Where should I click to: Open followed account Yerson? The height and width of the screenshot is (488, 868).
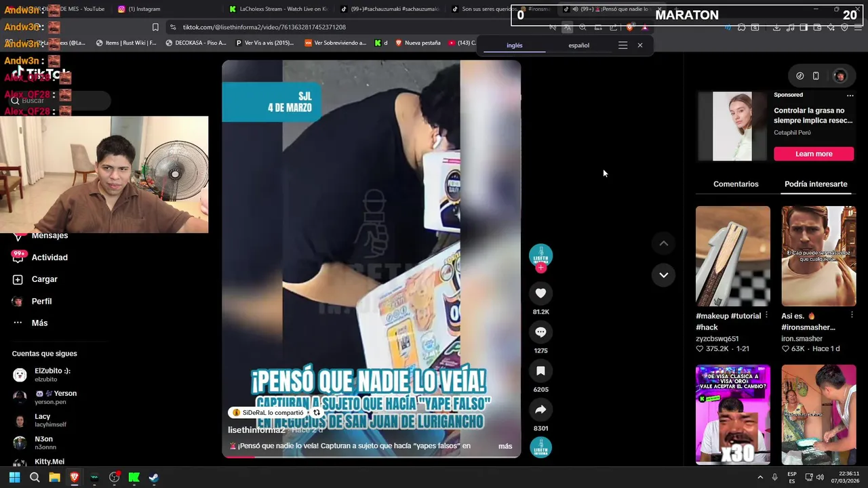[56, 397]
